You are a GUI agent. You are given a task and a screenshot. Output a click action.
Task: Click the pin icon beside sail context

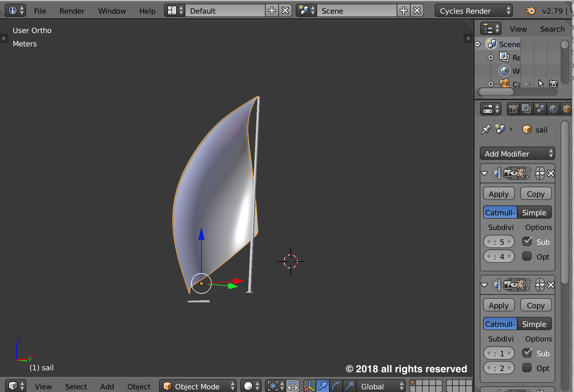pyautogui.click(x=486, y=129)
